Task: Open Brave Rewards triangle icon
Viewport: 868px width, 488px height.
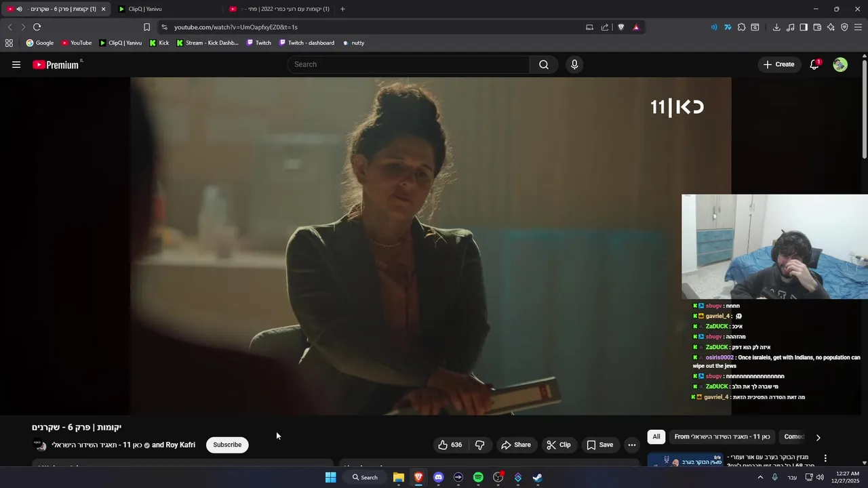Action: [x=636, y=27]
